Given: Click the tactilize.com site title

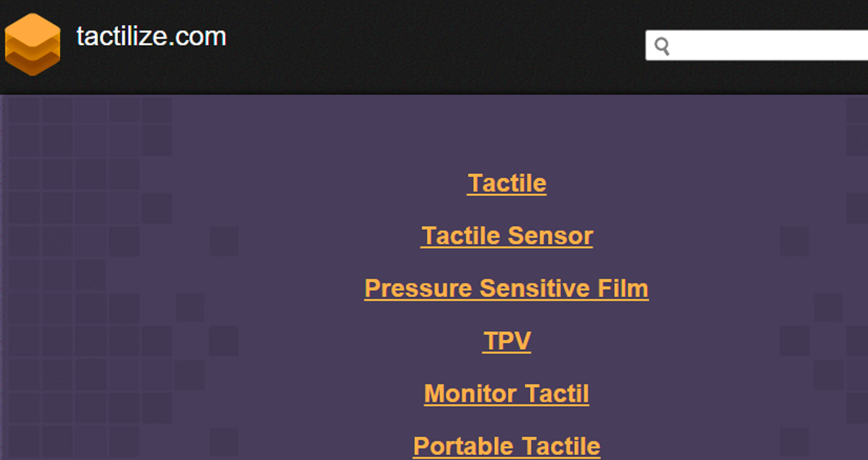Looking at the screenshot, I should click(x=151, y=36).
